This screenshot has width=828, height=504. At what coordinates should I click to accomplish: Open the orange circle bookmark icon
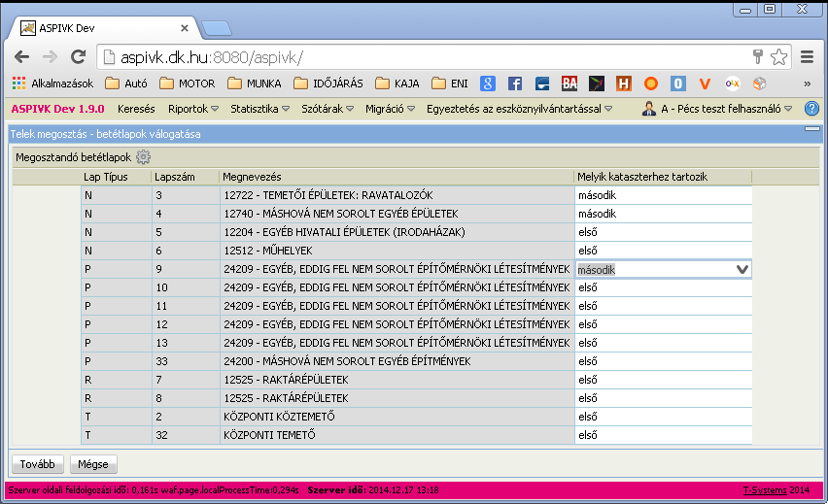pyautogui.click(x=650, y=84)
